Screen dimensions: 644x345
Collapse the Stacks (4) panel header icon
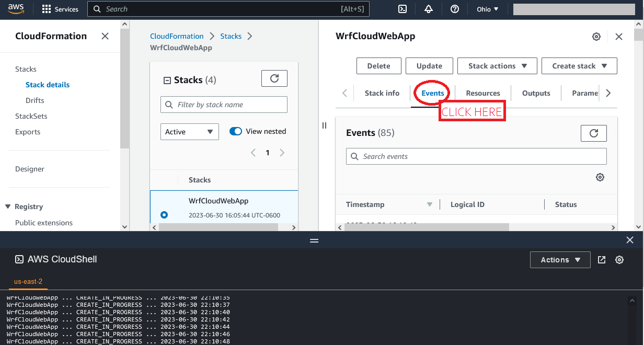pos(167,80)
